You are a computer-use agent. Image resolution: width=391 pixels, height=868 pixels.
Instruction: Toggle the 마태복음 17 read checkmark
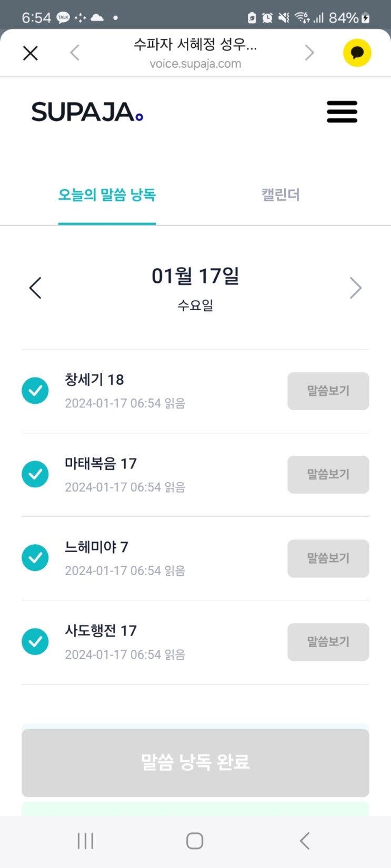coord(35,474)
